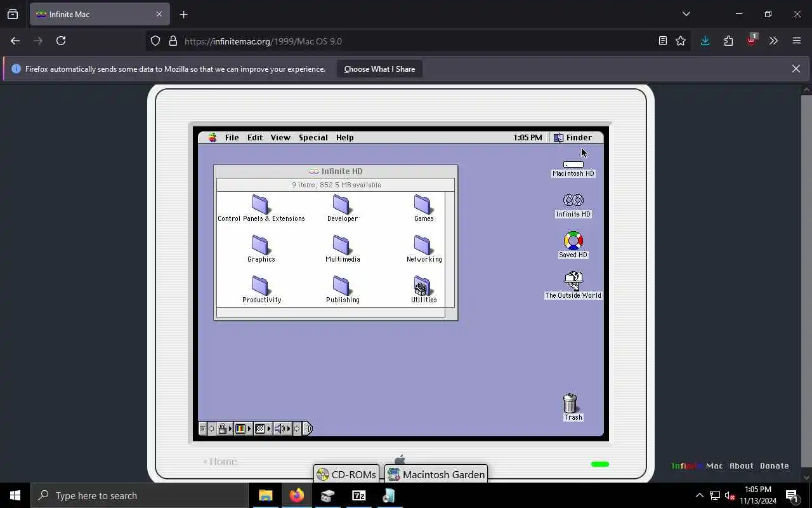
Task: Click the 1:05 PM menu bar clock
Action: click(528, 137)
